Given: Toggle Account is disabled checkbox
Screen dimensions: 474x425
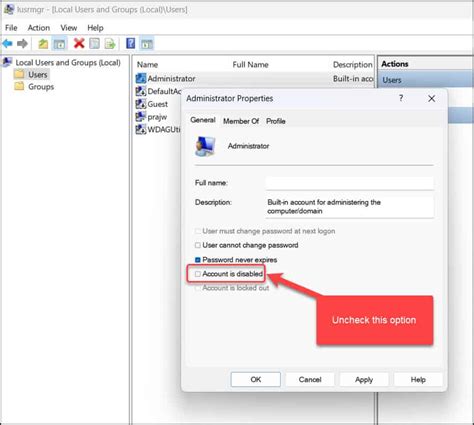Looking at the screenshot, I should (x=198, y=274).
